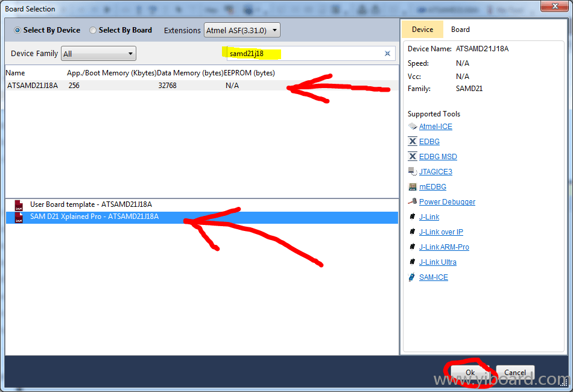Click the EDBG tool icon
The image size is (573, 392).
click(x=413, y=141)
